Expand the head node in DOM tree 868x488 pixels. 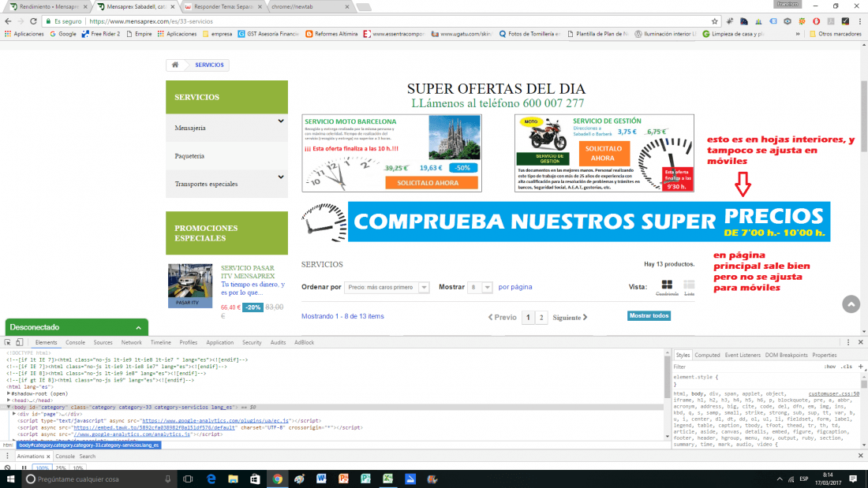(x=9, y=400)
